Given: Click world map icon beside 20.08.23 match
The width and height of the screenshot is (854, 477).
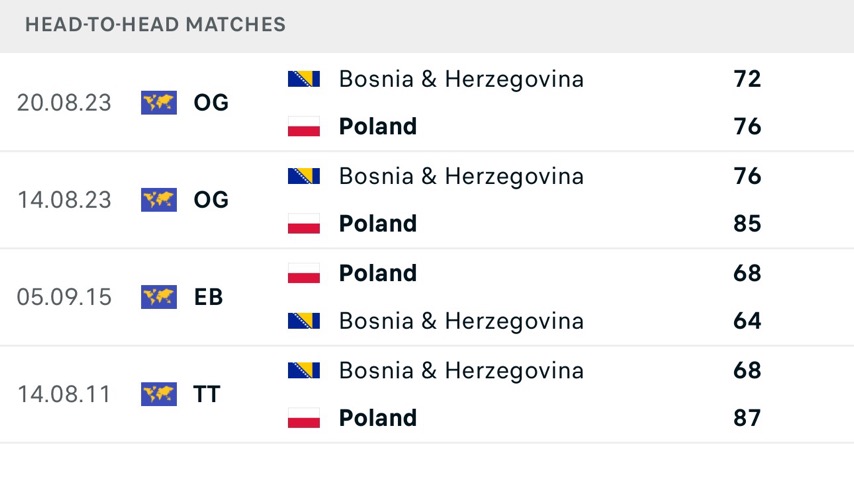Looking at the screenshot, I should click(158, 102).
